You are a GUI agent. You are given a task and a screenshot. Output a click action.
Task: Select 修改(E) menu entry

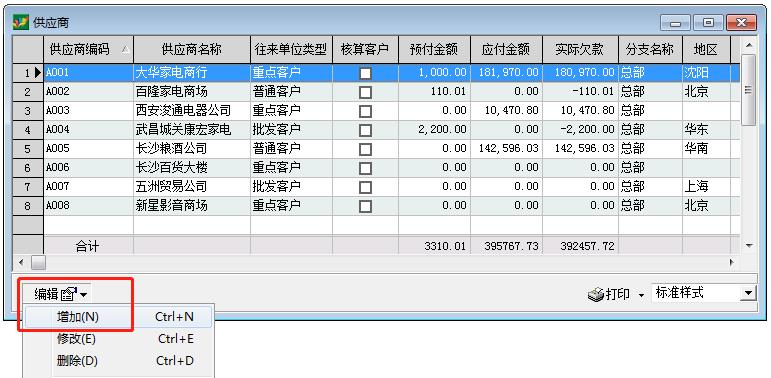pyautogui.click(x=118, y=339)
